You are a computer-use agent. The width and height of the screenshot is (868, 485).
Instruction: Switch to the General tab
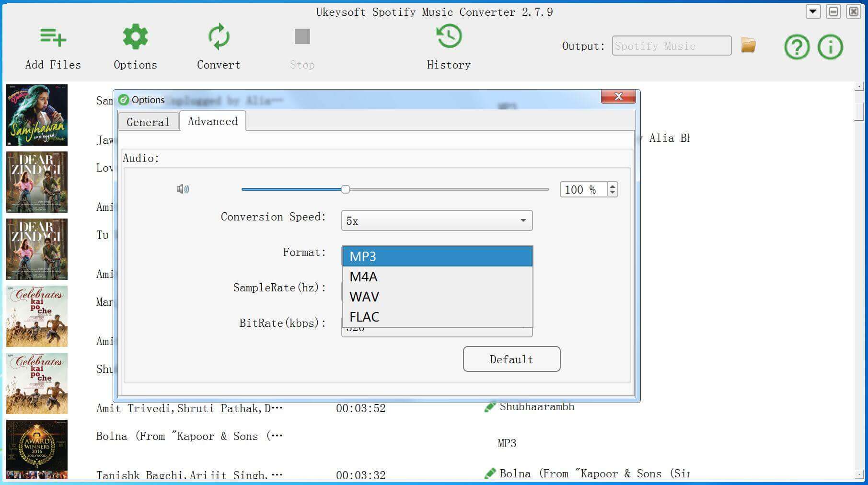coord(148,122)
